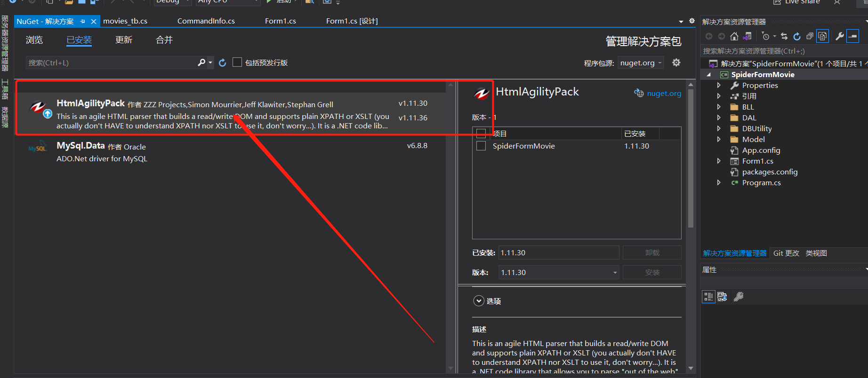Click the Live Share icon

pos(778,2)
